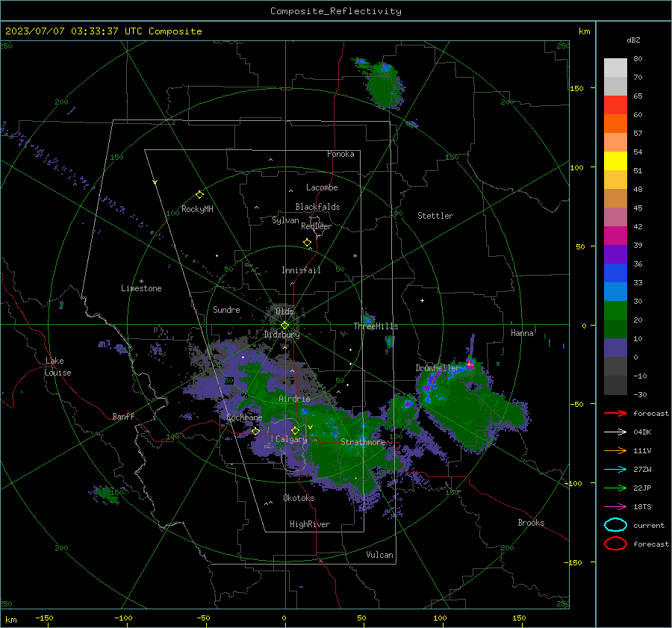Viewport: 672px width, 628px height.
Task: Click the Cochrane label
Action: click(x=244, y=417)
